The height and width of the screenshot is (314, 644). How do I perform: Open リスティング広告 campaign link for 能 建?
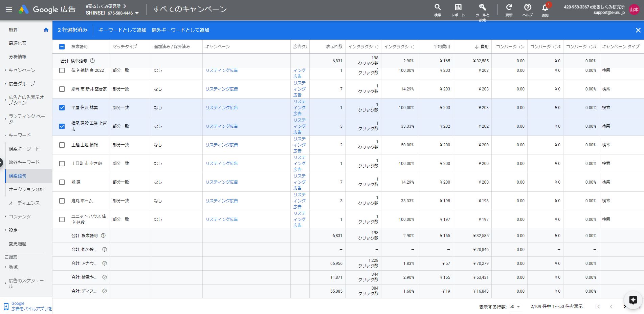point(222,182)
